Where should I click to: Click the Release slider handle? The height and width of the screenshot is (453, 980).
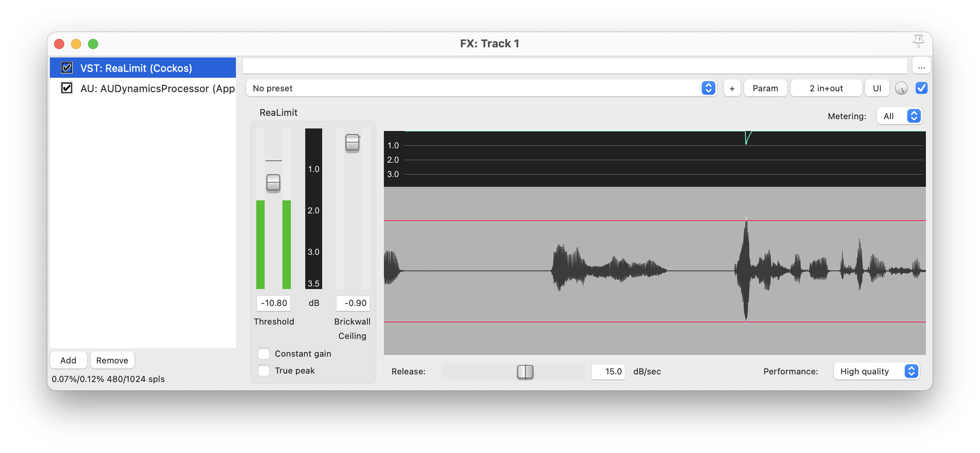(x=525, y=371)
